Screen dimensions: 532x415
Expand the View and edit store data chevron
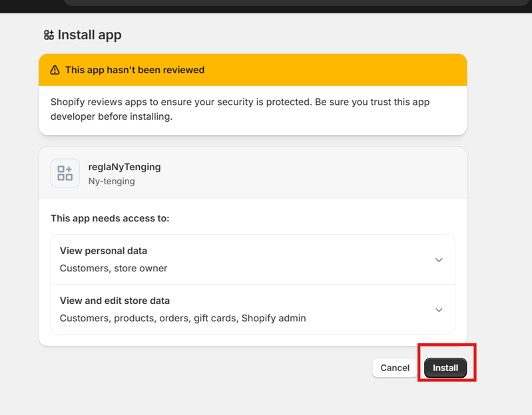[439, 310]
